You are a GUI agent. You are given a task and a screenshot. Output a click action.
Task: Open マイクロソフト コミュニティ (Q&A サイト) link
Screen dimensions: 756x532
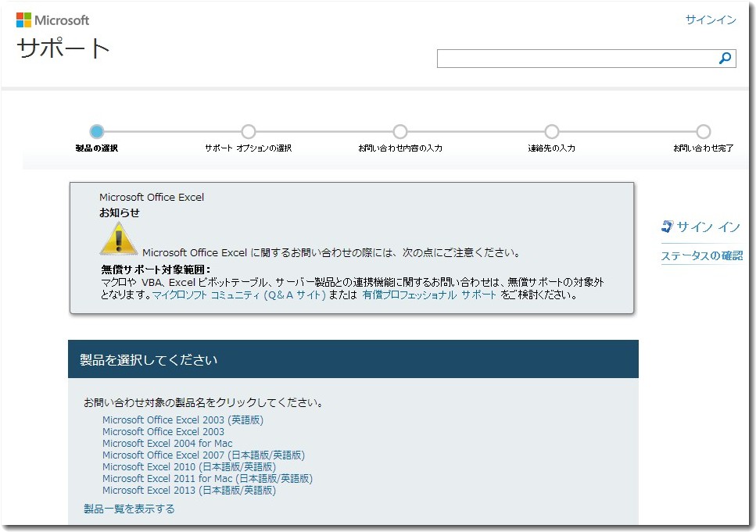click(239, 295)
